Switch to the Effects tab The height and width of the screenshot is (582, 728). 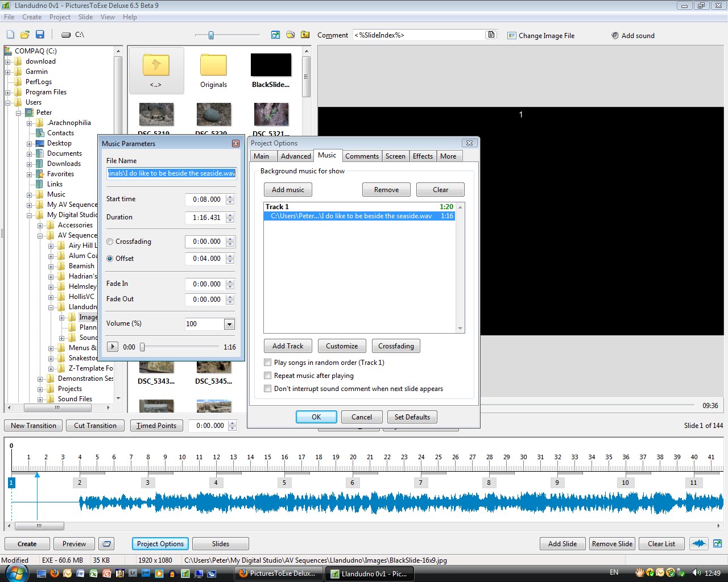pyautogui.click(x=423, y=156)
